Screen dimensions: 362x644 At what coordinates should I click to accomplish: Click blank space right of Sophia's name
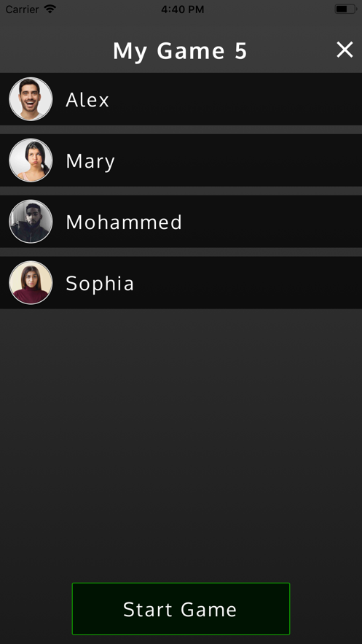coord(248,282)
